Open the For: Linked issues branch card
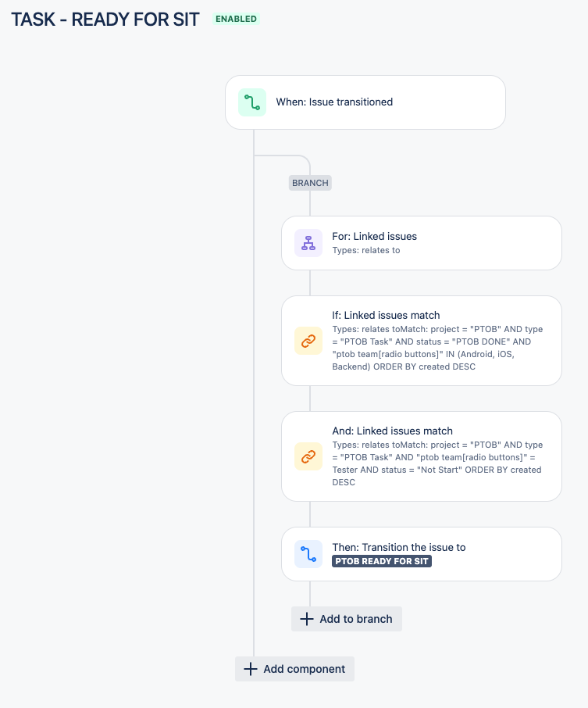The height and width of the screenshot is (708, 588). tap(422, 243)
